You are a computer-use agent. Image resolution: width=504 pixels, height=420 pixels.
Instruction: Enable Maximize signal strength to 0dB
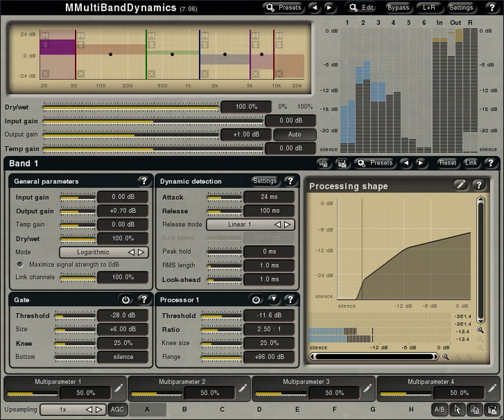20,265
